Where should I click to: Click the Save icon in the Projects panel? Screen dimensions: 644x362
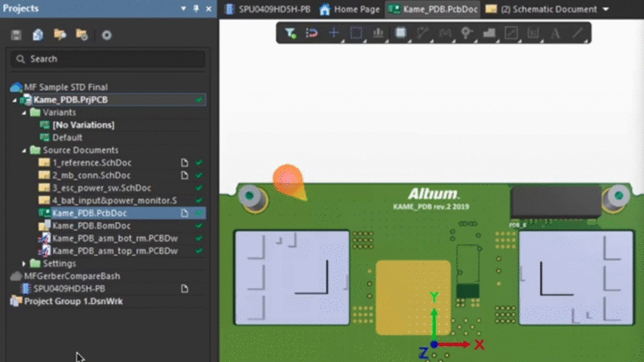[16, 35]
